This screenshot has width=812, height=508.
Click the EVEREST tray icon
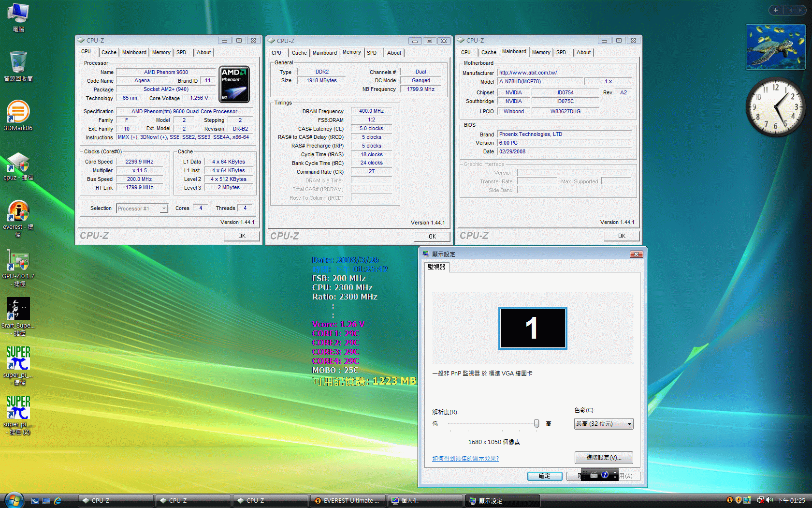click(730, 500)
